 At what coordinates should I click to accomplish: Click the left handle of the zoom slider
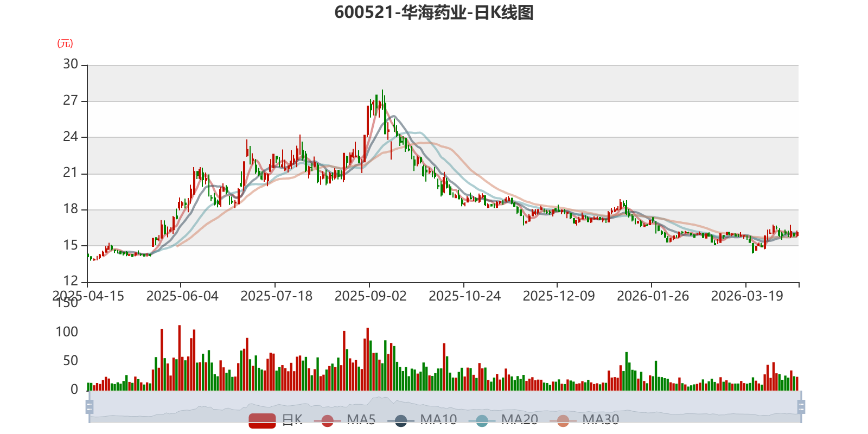[90, 407]
